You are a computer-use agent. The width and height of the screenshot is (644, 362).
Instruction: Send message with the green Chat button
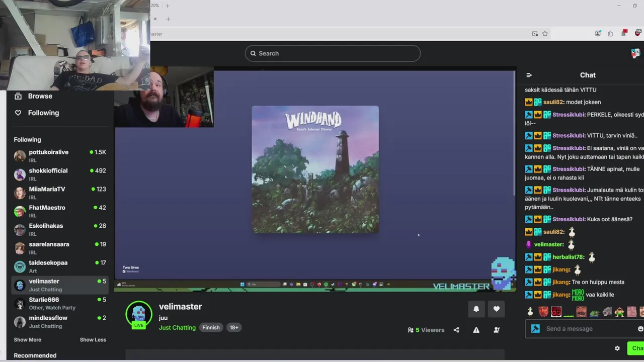click(636, 348)
